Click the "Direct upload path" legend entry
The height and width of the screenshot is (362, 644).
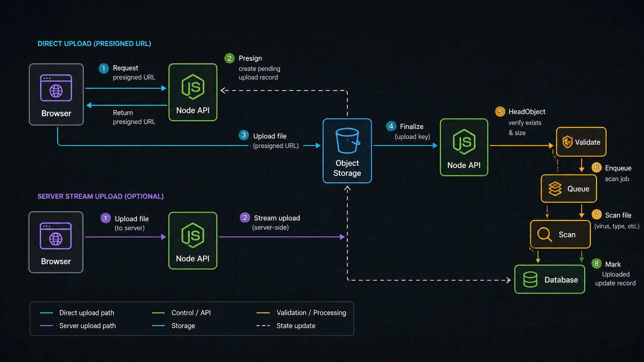pyautogui.click(x=87, y=313)
